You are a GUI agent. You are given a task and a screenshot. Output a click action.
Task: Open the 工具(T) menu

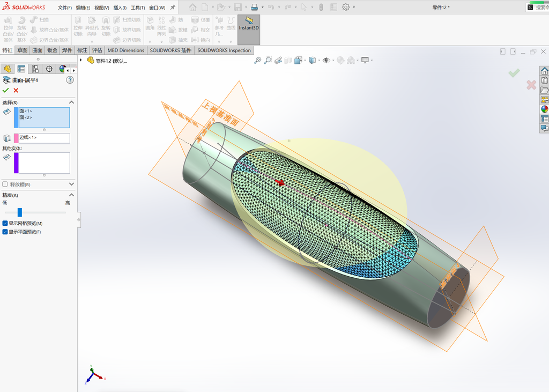tap(138, 8)
